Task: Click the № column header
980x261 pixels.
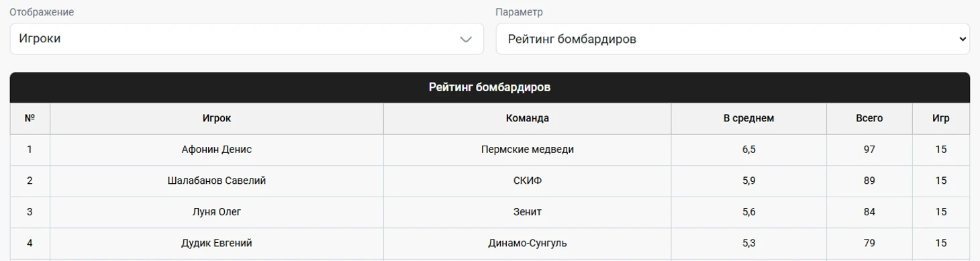Action: coord(30,118)
